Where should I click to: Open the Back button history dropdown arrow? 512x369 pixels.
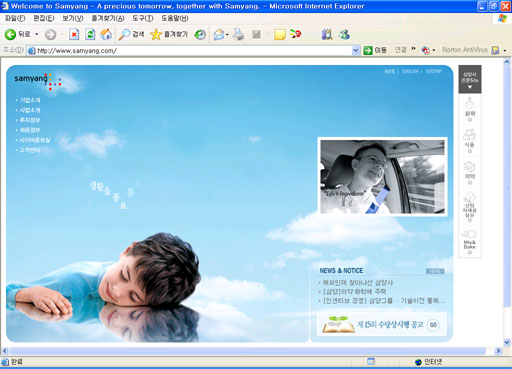pyautogui.click(x=37, y=34)
